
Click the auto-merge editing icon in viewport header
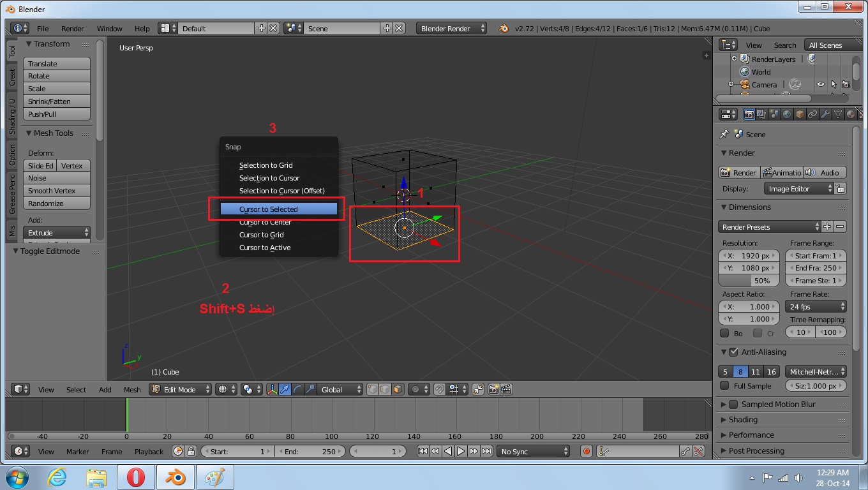coord(477,389)
